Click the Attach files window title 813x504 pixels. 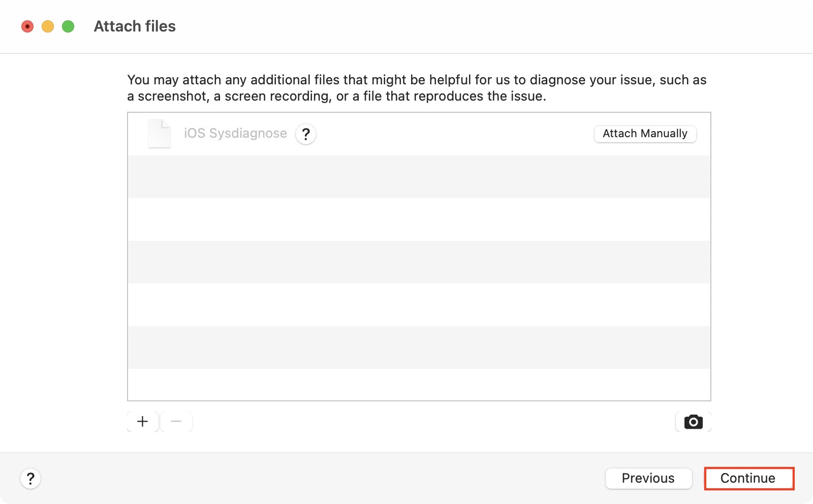click(x=135, y=26)
